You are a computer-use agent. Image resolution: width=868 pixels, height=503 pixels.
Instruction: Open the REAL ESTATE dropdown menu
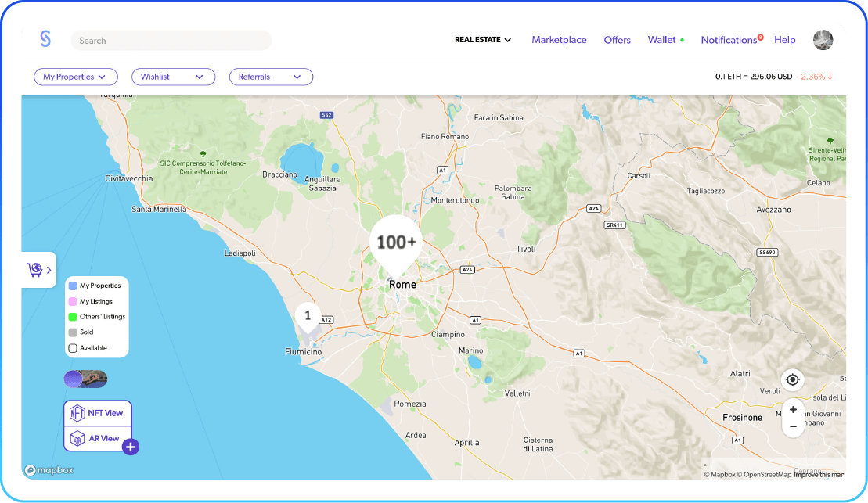coord(483,40)
